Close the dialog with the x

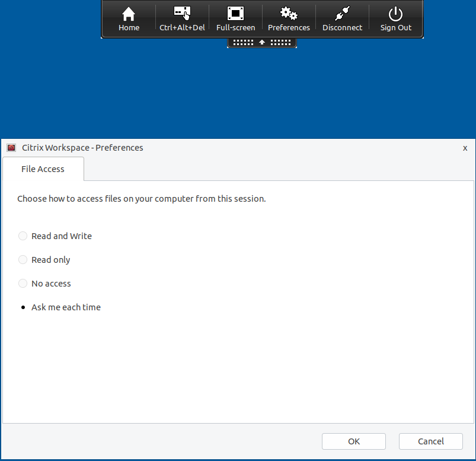click(x=465, y=148)
